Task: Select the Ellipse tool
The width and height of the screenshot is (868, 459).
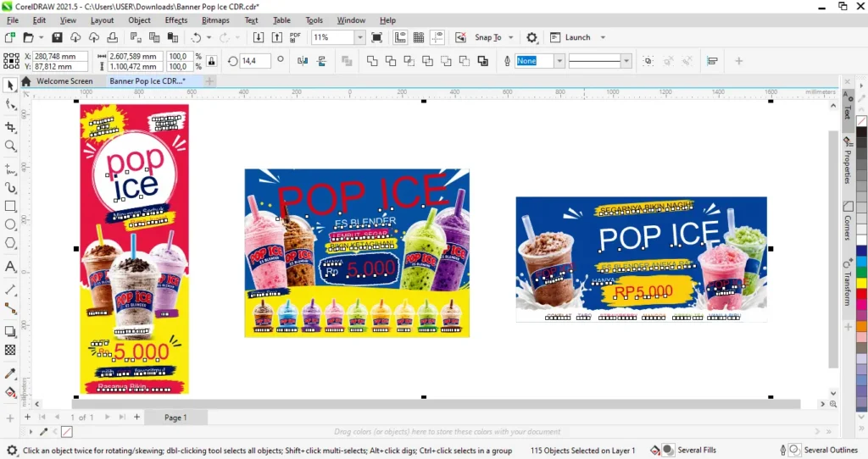Action: (x=10, y=224)
